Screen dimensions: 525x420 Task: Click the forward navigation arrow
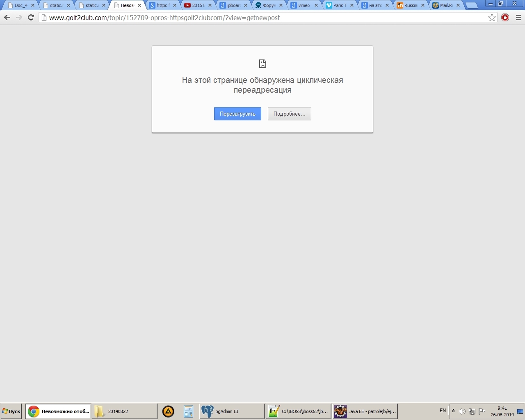(19, 18)
